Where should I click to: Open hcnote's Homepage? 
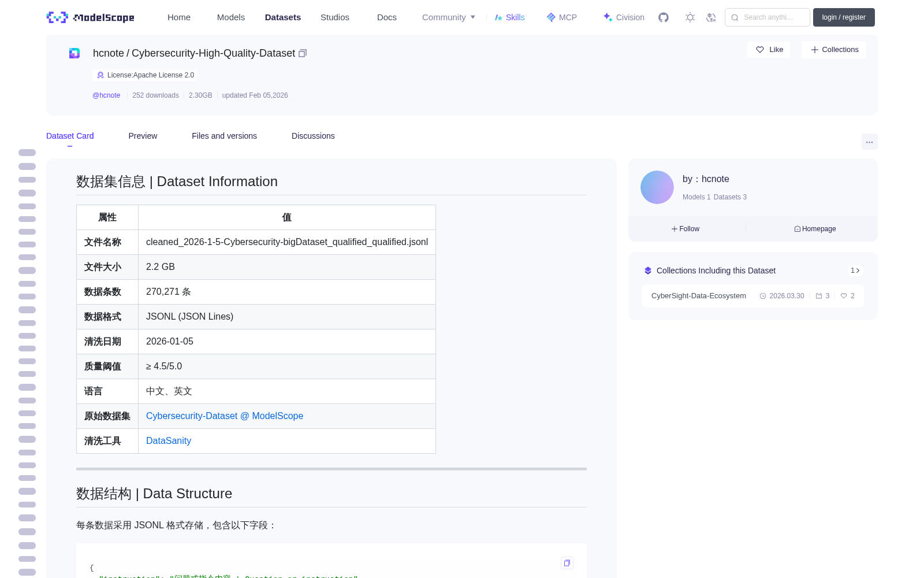pos(815,229)
